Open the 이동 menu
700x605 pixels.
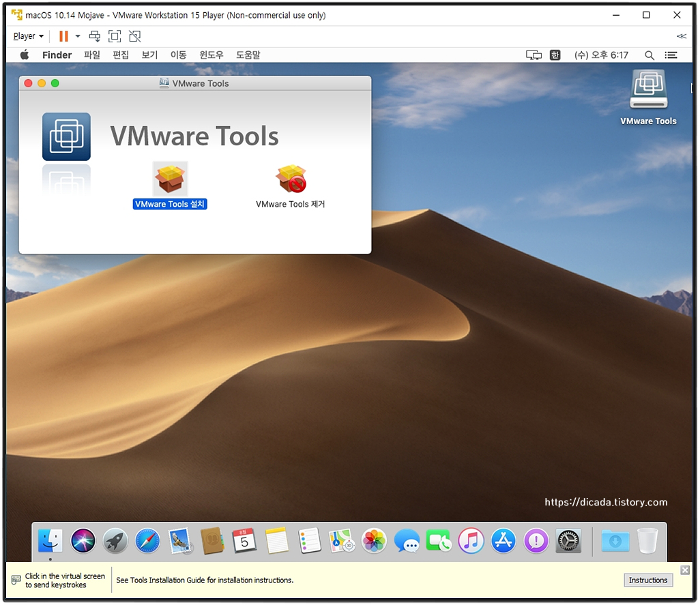coord(178,55)
